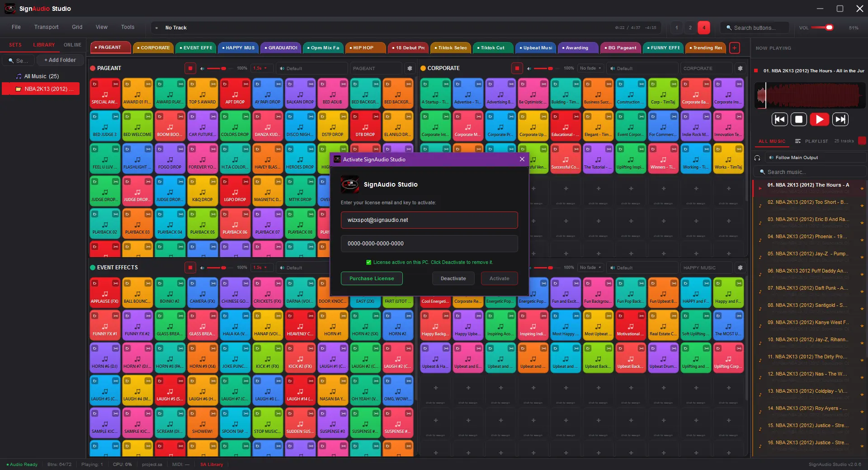Screen dimensions: 868x470
Task: Click the license active checkbox
Action: tap(368, 262)
